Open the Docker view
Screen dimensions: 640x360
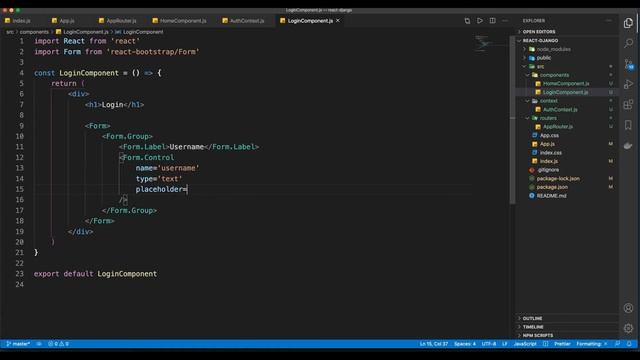point(628,145)
